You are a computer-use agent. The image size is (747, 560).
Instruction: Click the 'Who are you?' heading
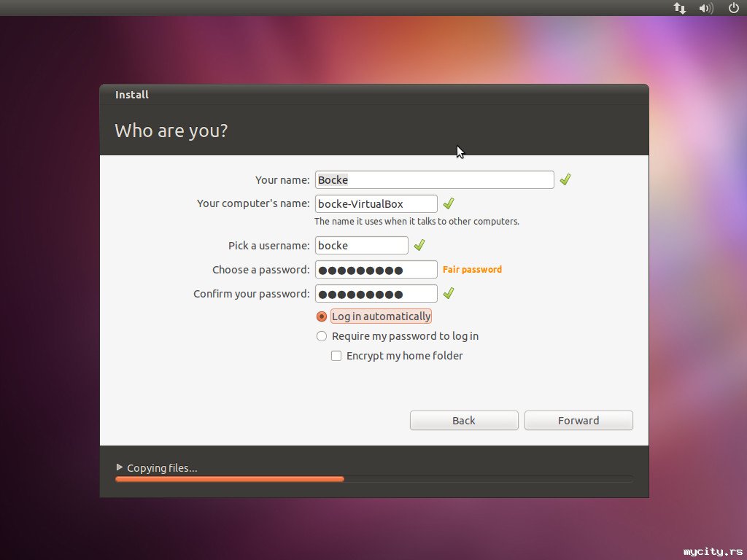[171, 131]
